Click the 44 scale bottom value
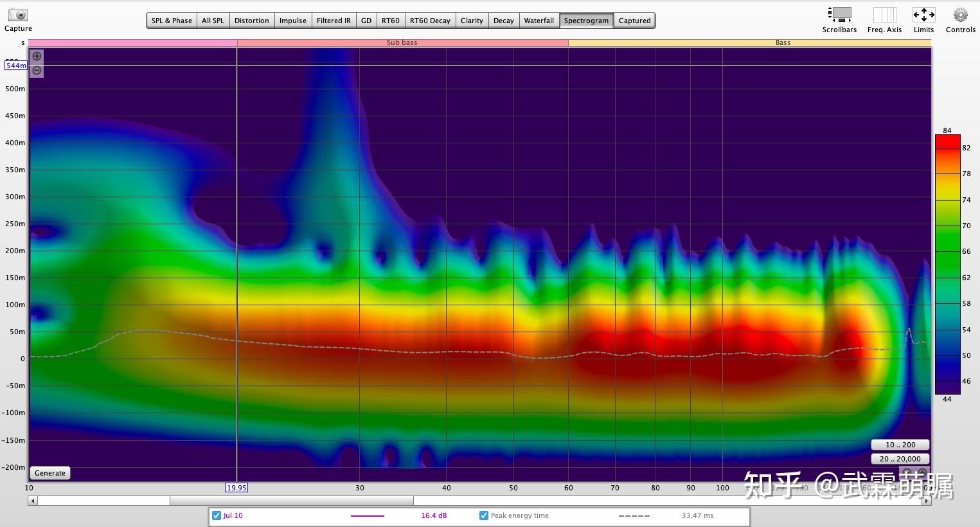Image resolution: width=980 pixels, height=527 pixels. tap(947, 399)
